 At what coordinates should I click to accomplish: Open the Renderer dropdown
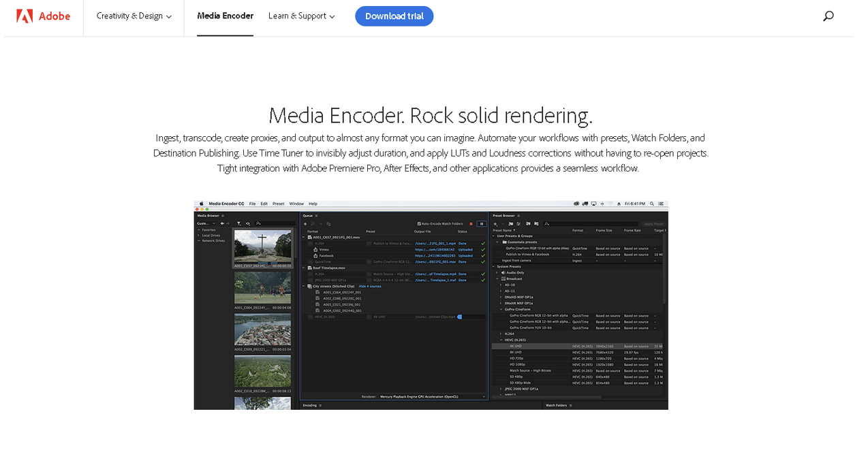click(x=433, y=396)
